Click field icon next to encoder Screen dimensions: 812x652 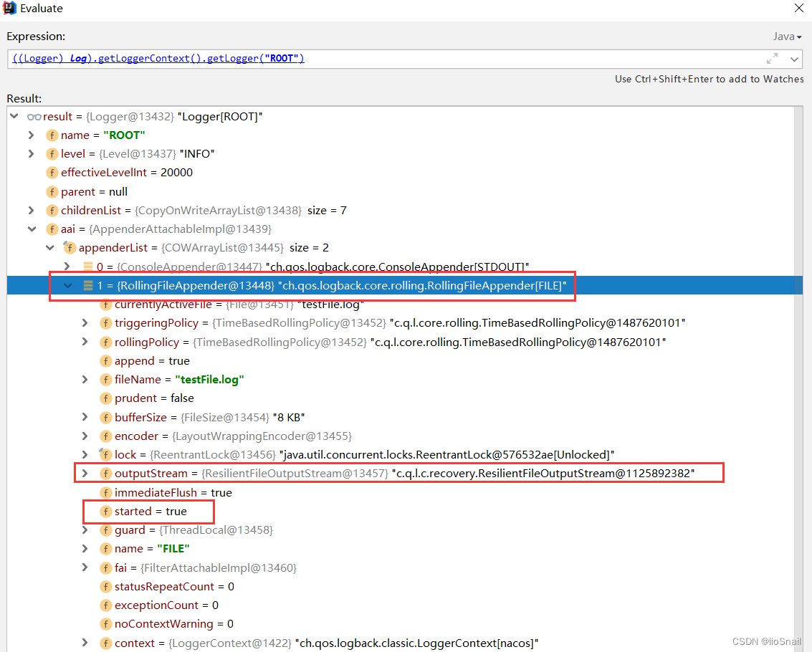click(105, 436)
